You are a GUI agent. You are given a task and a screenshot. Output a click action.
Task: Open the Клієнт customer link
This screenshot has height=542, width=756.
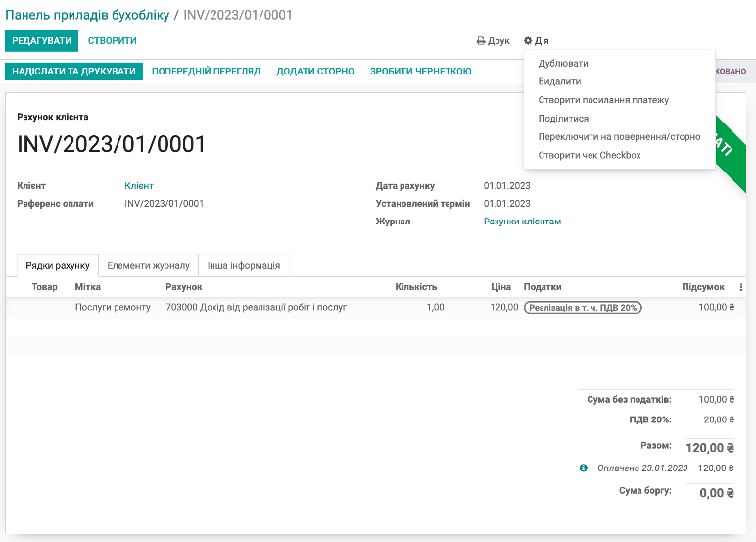coord(139,186)
